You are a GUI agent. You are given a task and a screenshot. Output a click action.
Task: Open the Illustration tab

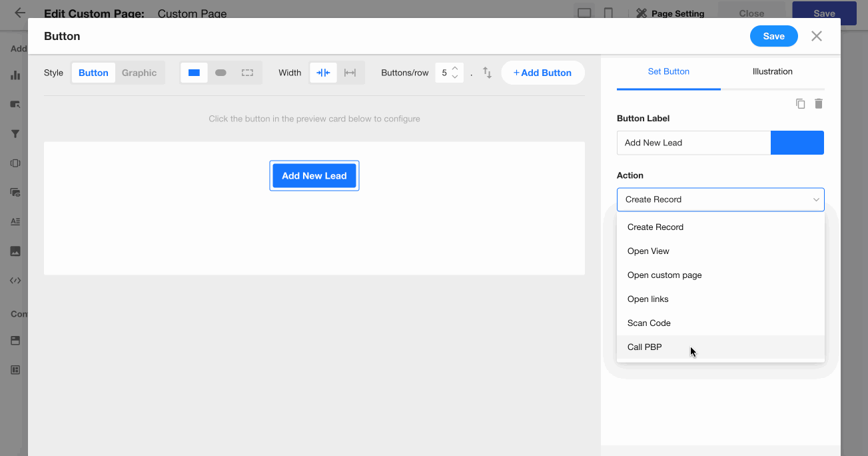point(772,71)
